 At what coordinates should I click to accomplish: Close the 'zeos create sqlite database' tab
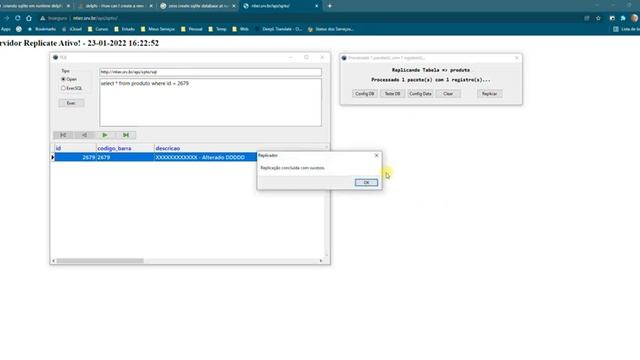click(x=234, y=6)
